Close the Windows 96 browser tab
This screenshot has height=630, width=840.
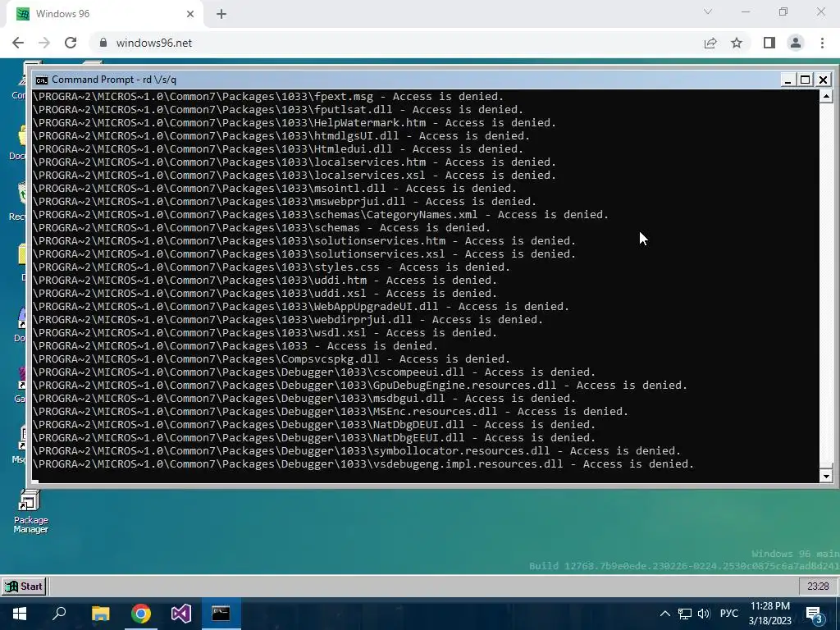point(190,14)
